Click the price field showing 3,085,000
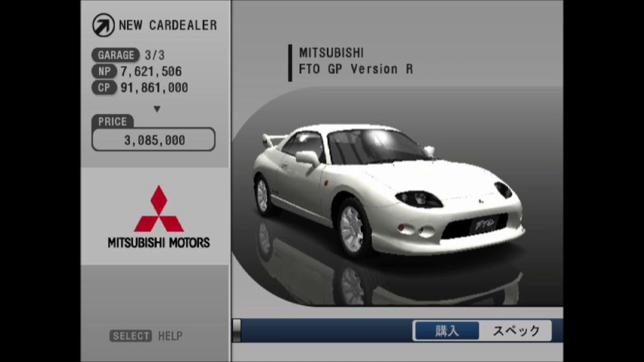The height and width of the screenshot is (362, 644). tap(153, 140)
